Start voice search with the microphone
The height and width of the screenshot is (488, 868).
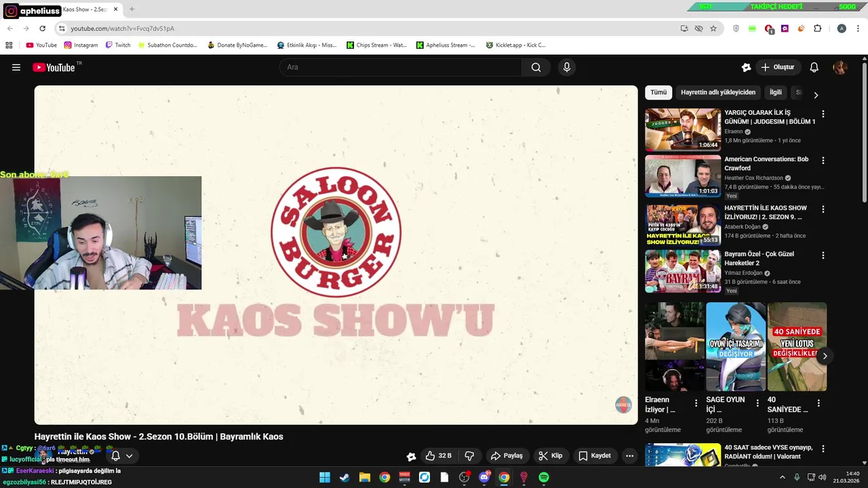[x=567, y=67]
